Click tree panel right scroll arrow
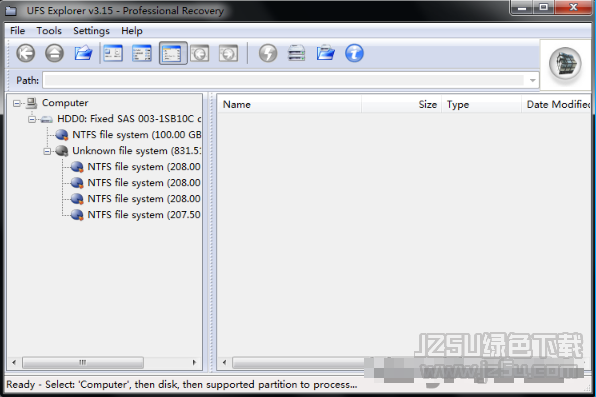Screen dimensions: 596x397 (194, 362)
